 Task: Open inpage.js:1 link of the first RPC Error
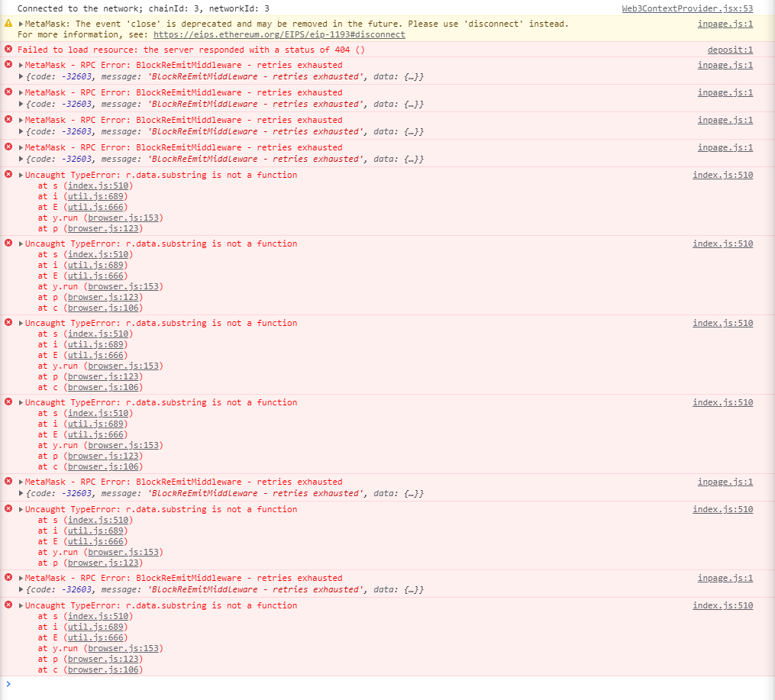pos(725,65)
